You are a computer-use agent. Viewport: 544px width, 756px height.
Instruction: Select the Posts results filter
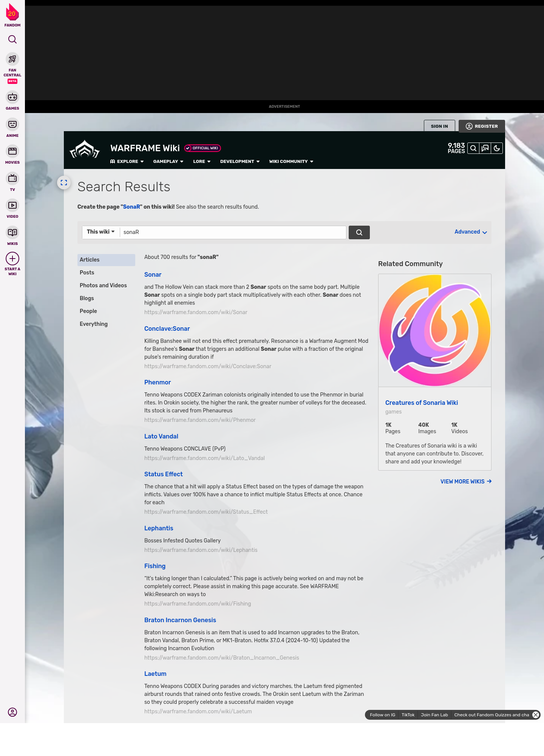(87, 273)
